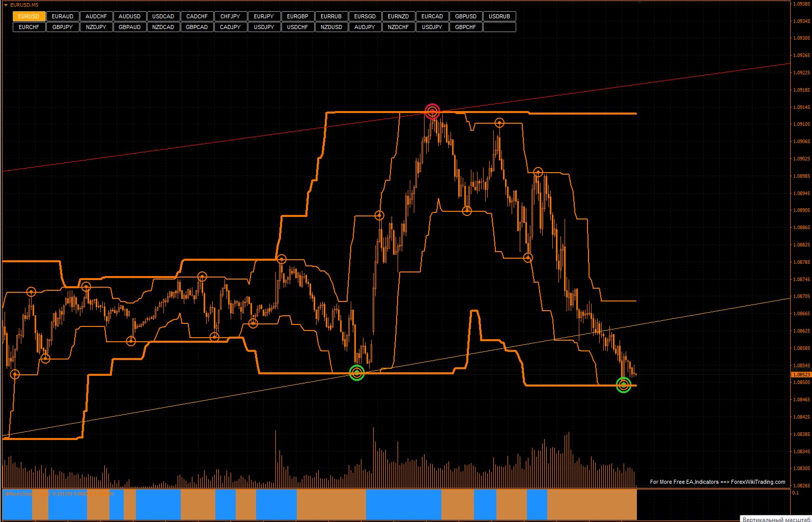Switch chart to EURSGD
Viewport: 812px width, 522px height.
coord(365,16)
